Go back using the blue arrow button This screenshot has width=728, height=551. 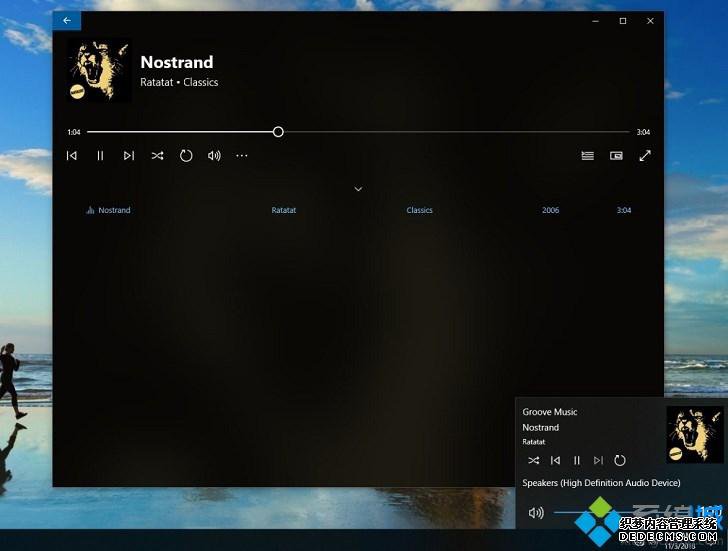tap(67, 20)
